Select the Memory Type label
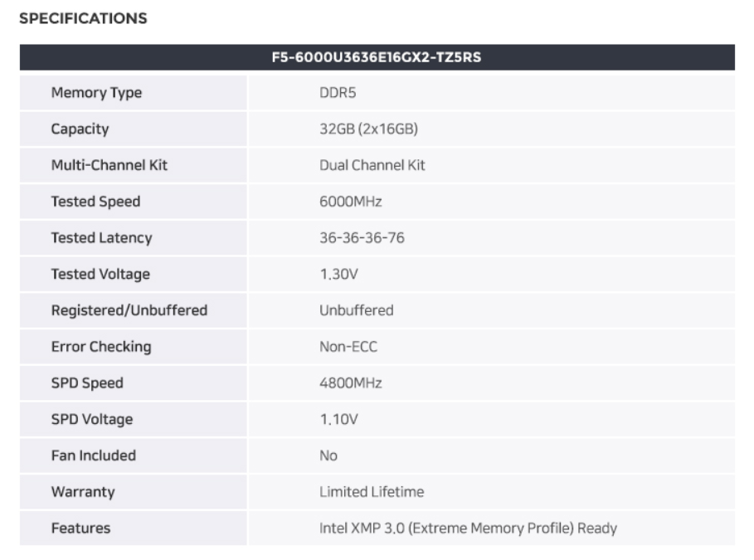 tap(96, 93)
